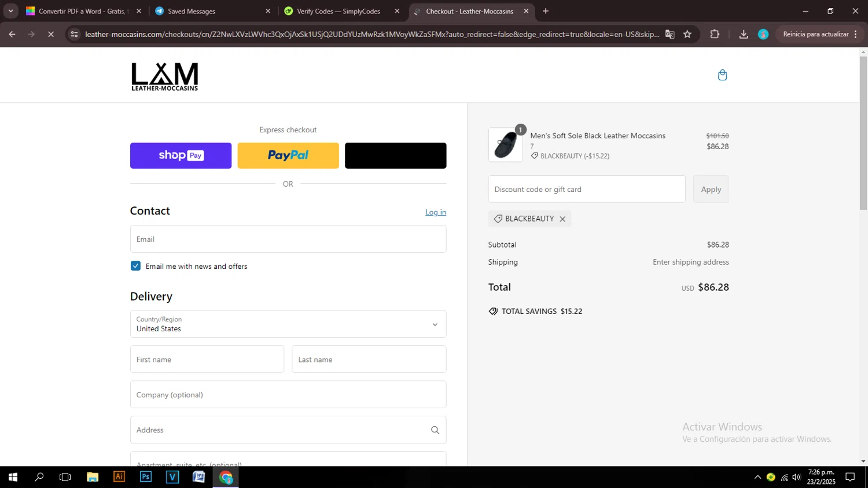Screen dimensions: 868x488
Task: Click the moccasin product thumbnail
Action: click(x=505, y=145)
